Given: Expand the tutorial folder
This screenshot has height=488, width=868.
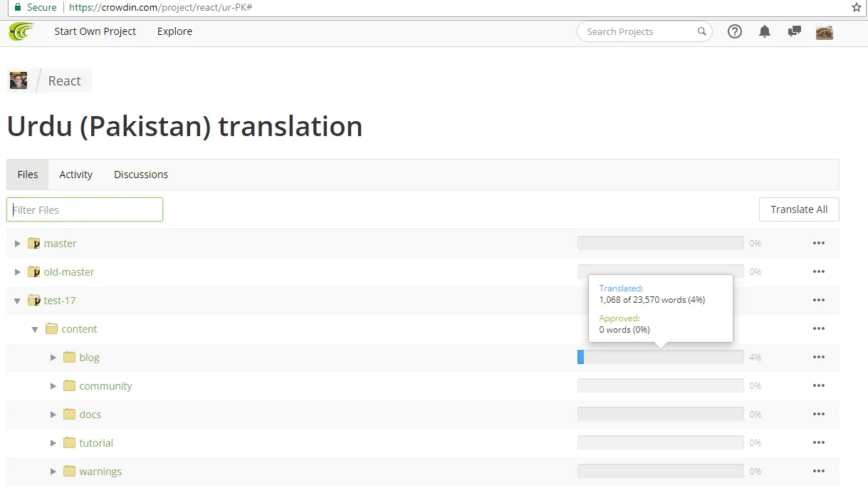Looking at the screenshot, I should coord(53,443).
